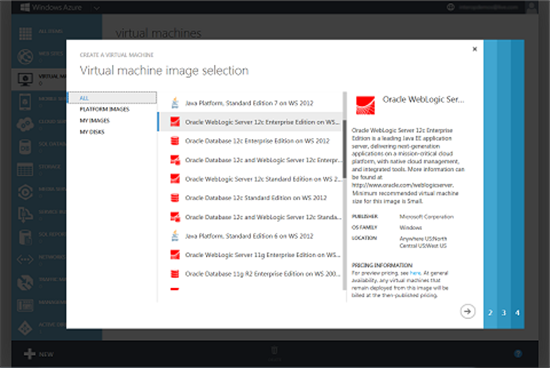
Task: Open Storage table icon in sidebar
Action: pyautogui.click(x=25, y=169)
